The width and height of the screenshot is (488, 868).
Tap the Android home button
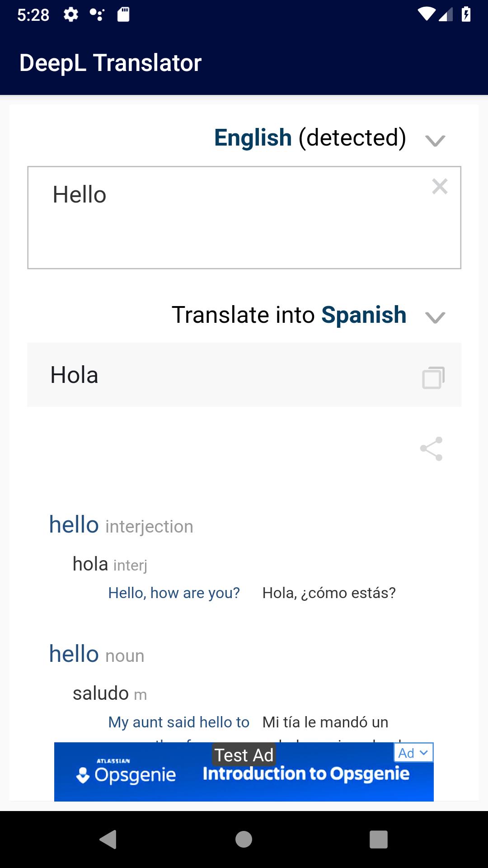pos(244,840)
